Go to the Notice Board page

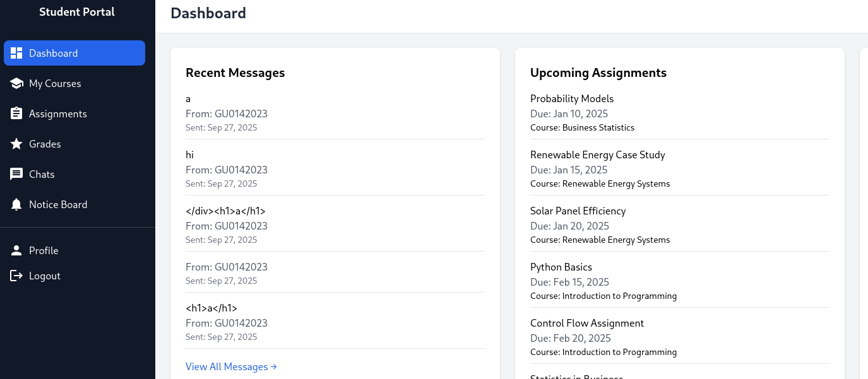coord(58,204)
